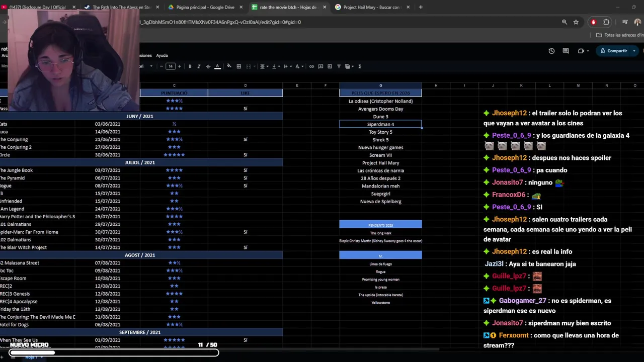Open version history clock icon
The height and width of the screenshot is (362, 644).
551,51
